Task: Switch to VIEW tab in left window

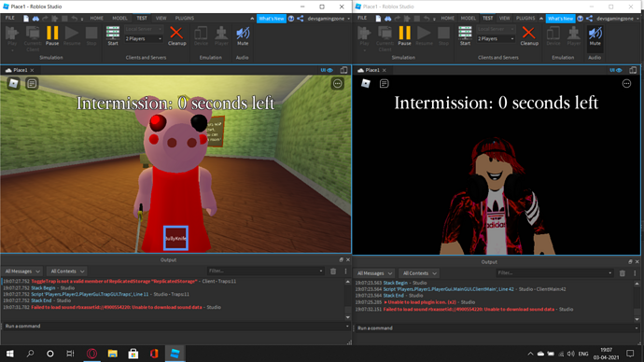Action: pyautogui.click(x=161, y=18)
